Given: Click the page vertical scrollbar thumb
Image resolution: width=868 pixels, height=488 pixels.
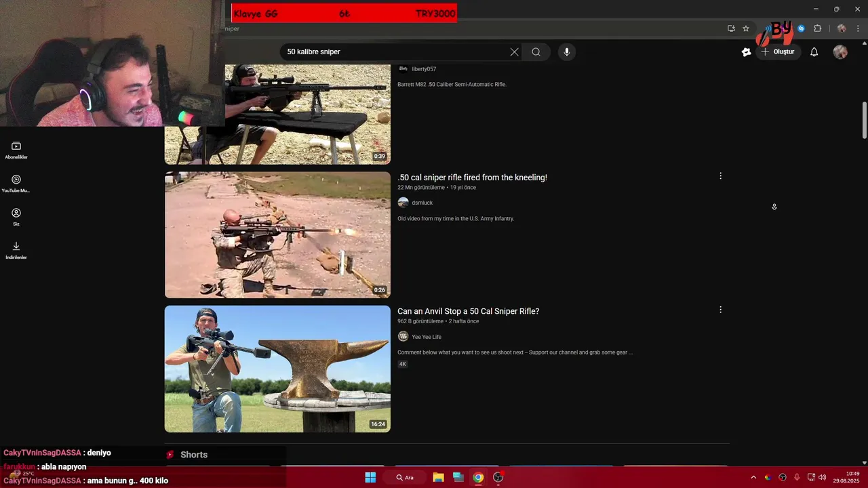Looking at the screenshot, I should coord(865,120).
